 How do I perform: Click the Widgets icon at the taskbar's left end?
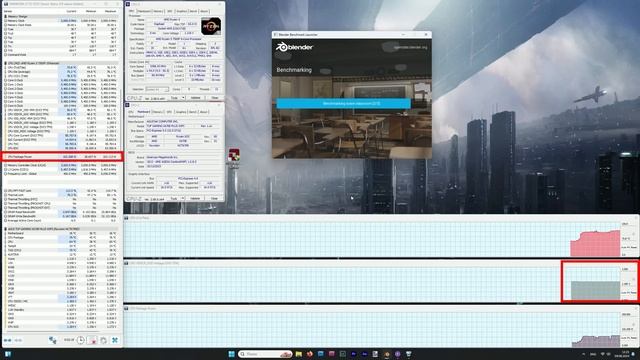click(7, 354)
